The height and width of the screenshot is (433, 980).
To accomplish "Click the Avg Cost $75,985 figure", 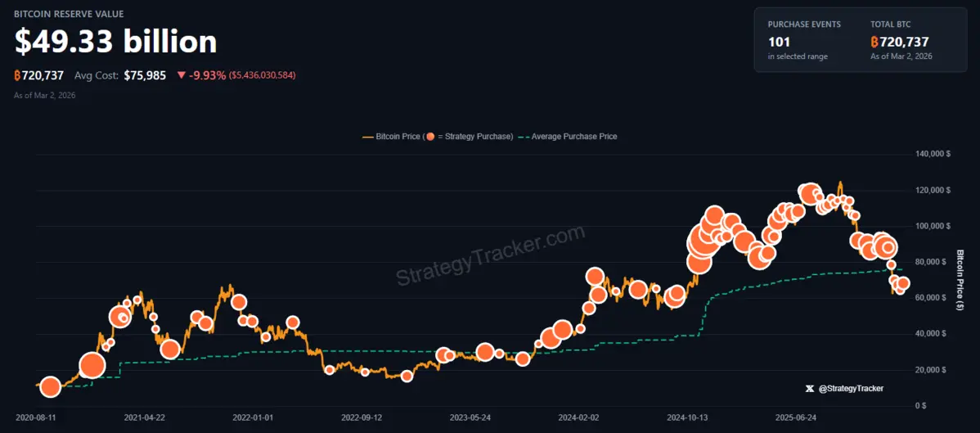I will (x=145, y=75).
